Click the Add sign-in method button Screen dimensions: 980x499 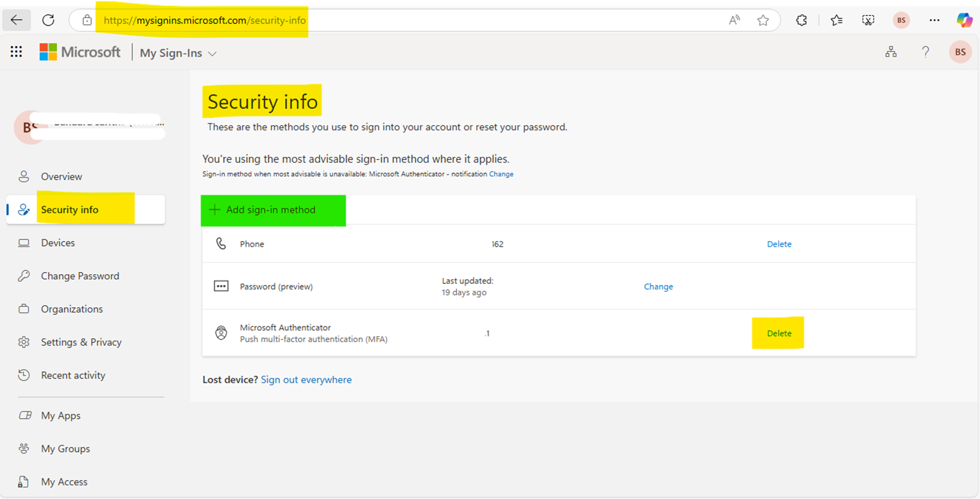pos(273,210)
